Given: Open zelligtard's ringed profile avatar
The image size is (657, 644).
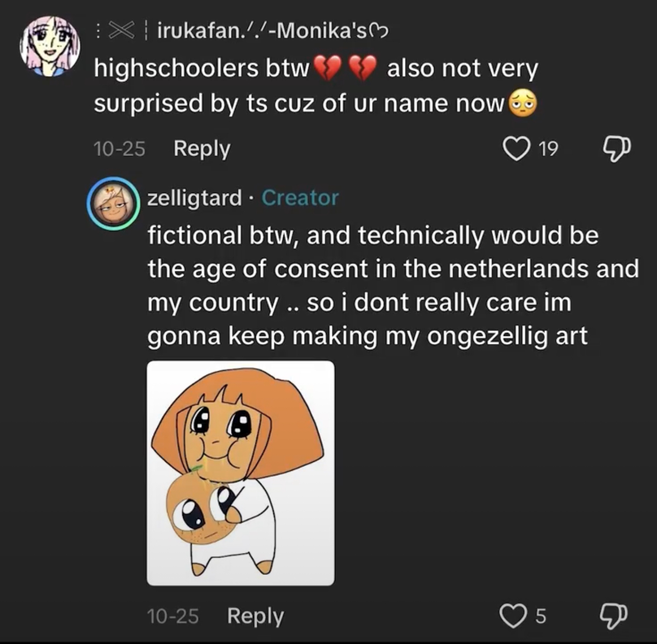Looking at the screenshot, I should 113,203.
